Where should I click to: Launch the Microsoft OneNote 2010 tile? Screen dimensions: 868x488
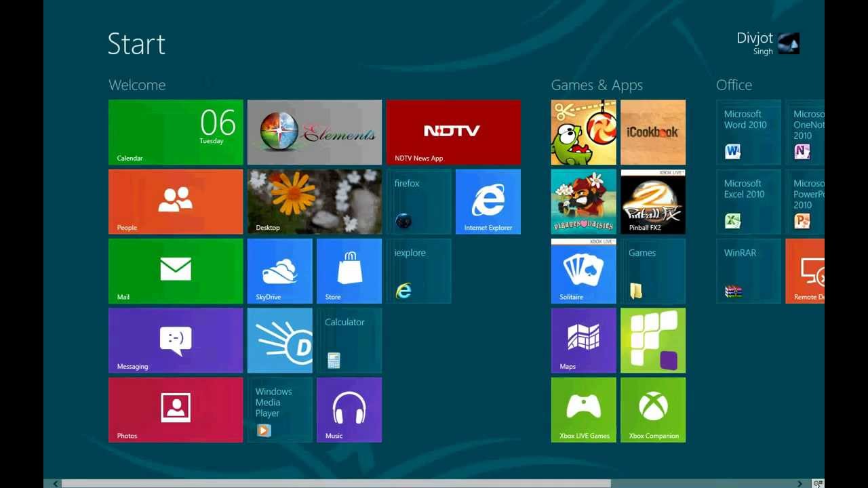(x=806, y=132)
